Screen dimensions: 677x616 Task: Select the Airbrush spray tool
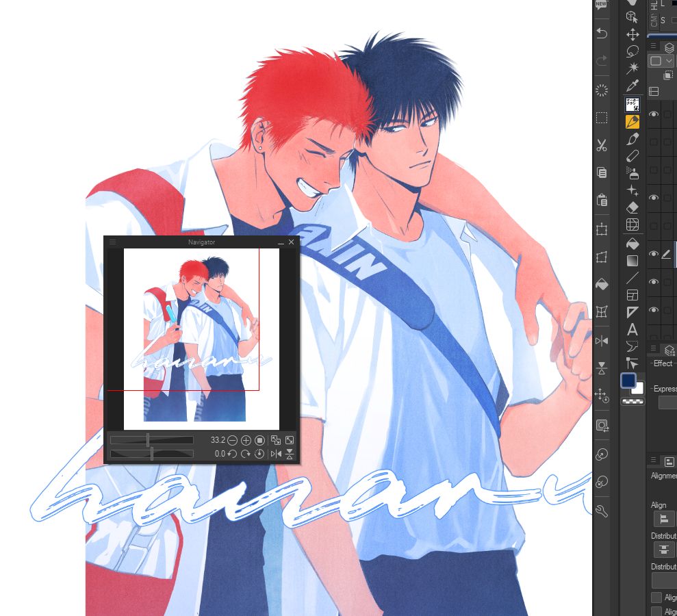tap(633, 173)
